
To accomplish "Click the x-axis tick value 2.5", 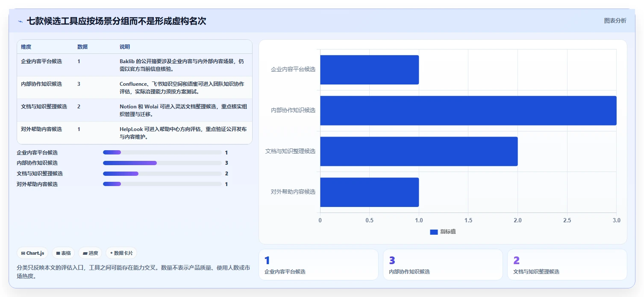I will 567,220.
